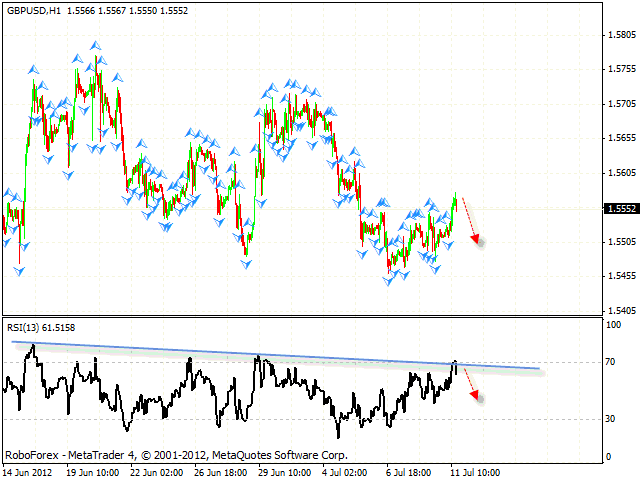The height and width of the screenshot is (480, 640).
Task: Click the blue fractal marker above the highest peak
Action: coord(95,45)
